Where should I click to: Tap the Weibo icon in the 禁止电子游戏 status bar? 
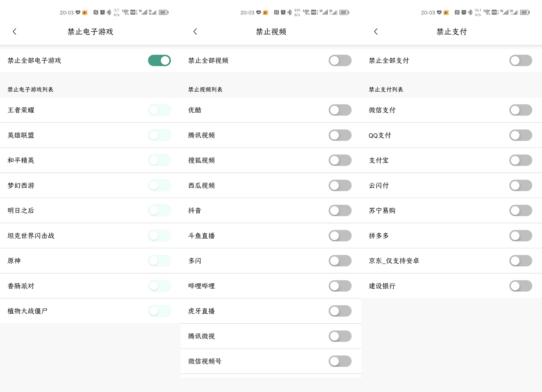point(85,12)
